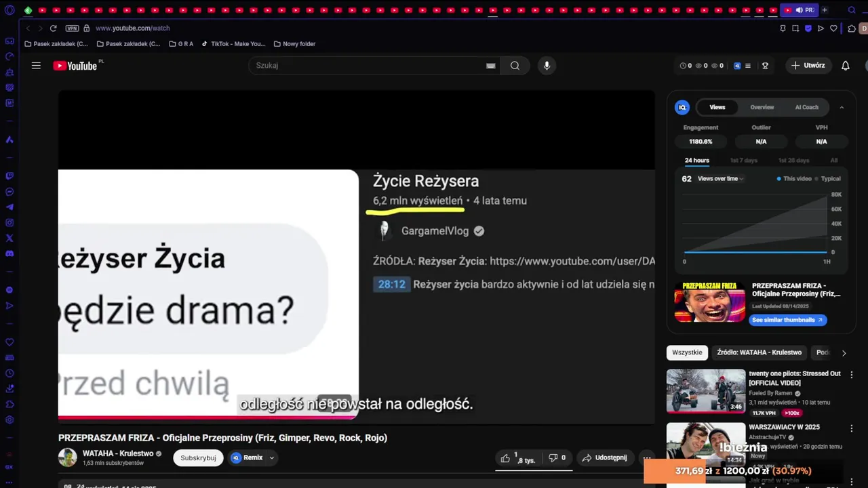Switch to the vidIQ Overview tab
The height and width of the screenshot is (488, 868).
click(762, 107)
